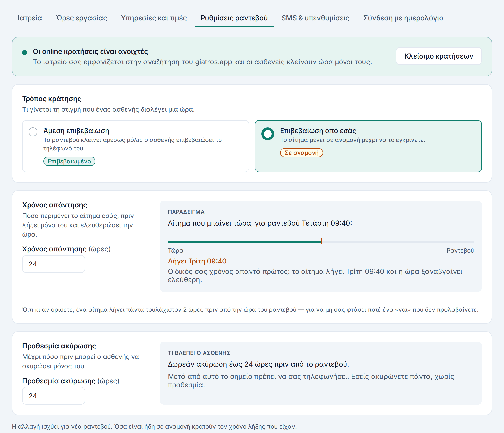Screen dimensions: 504x433
Task: Click Οι online κρατήσεις είναι ανοιχτές heading
Action: 91,51
